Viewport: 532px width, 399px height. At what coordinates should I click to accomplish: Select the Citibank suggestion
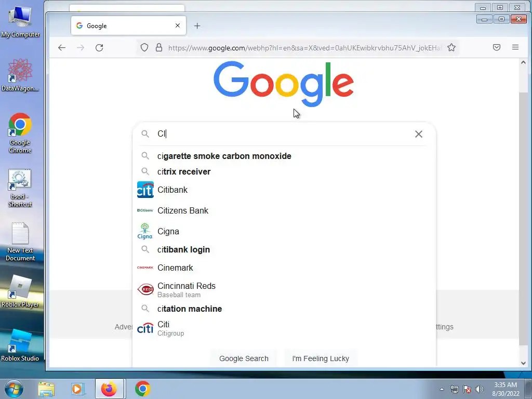coord(284,190)
